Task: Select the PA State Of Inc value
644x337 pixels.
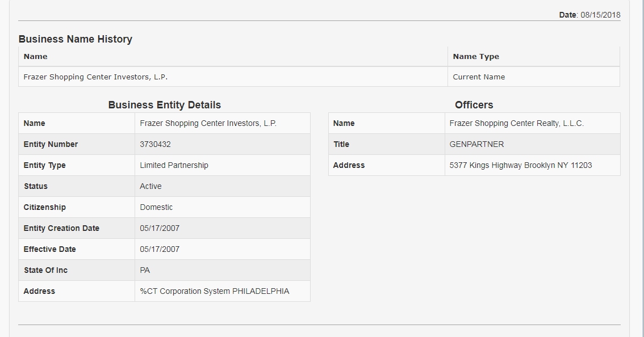Action: click(145, 270)
